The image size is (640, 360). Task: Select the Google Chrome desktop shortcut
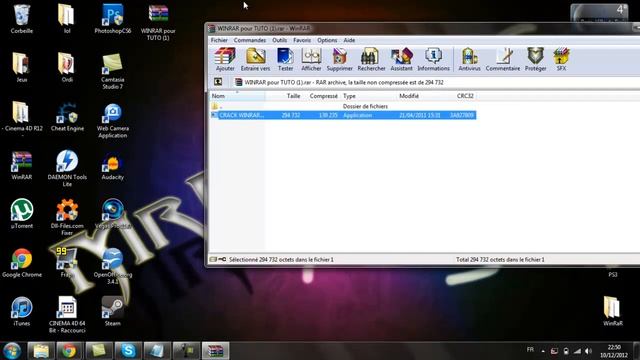tap(22, 263)
